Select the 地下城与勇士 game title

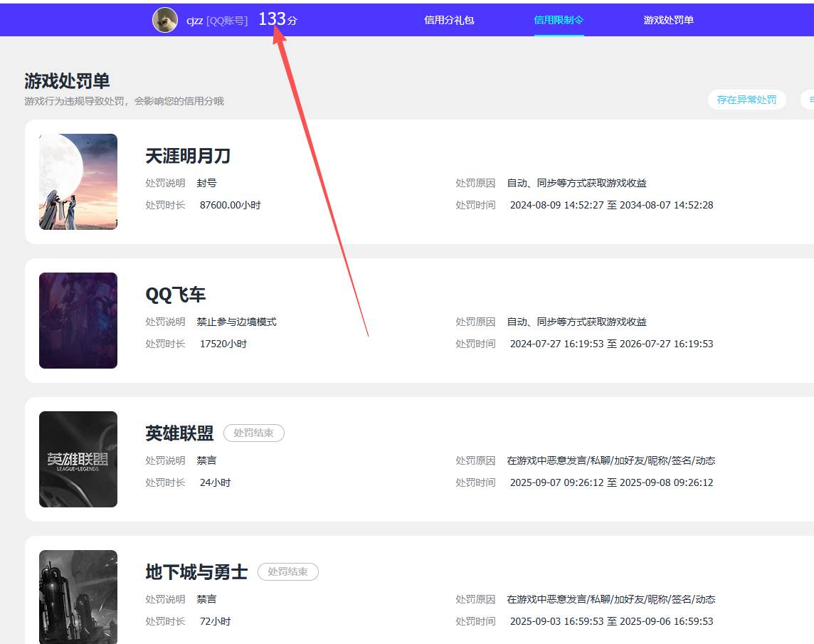[x=196, y=572]
